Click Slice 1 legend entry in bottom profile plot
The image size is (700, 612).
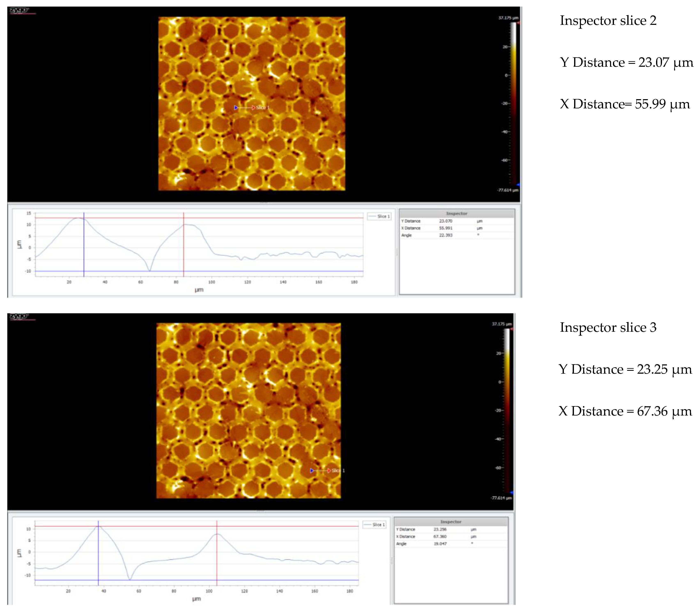[374, 525]
